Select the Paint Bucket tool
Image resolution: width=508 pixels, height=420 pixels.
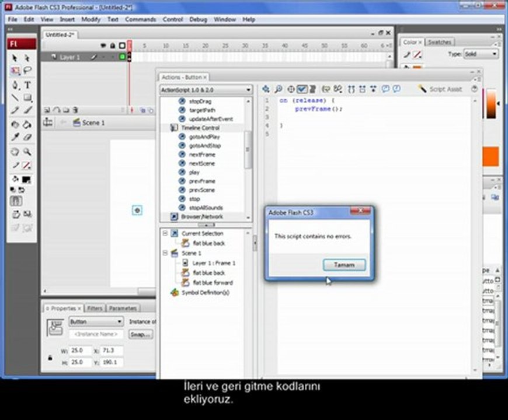[x=27, y=124]
